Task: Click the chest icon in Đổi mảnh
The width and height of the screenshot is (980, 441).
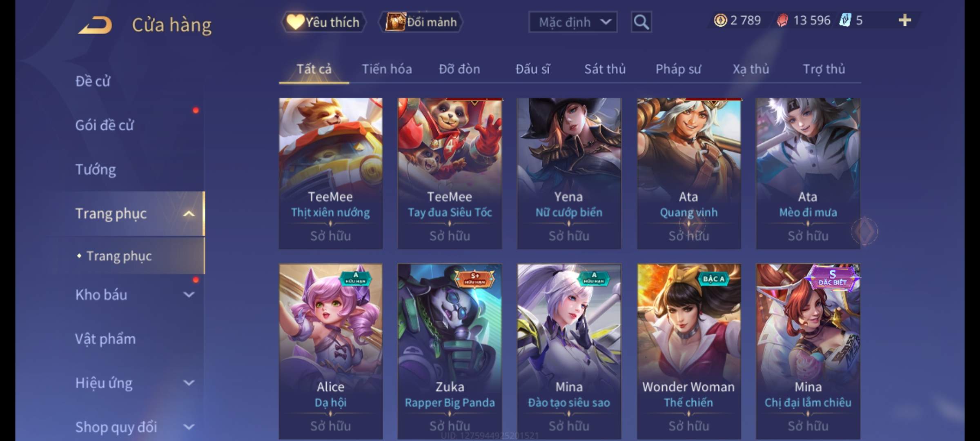Action: [x=395, y=22]
